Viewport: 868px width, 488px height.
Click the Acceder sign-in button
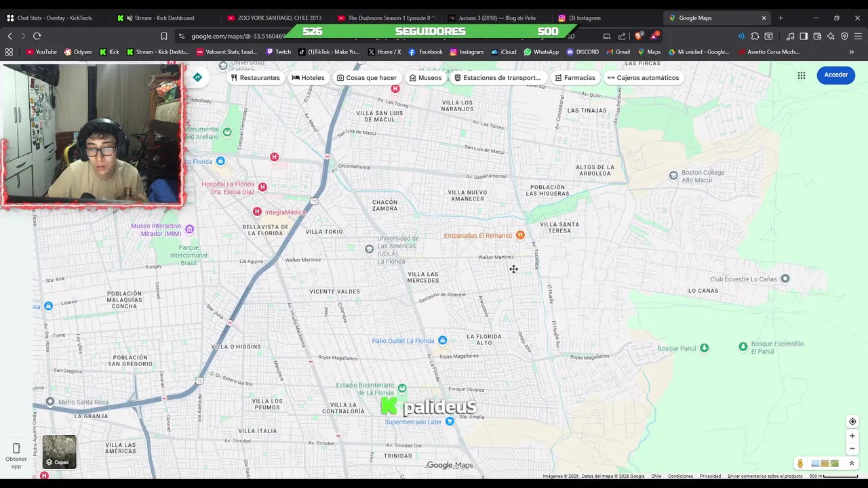(x=835, y=75)
